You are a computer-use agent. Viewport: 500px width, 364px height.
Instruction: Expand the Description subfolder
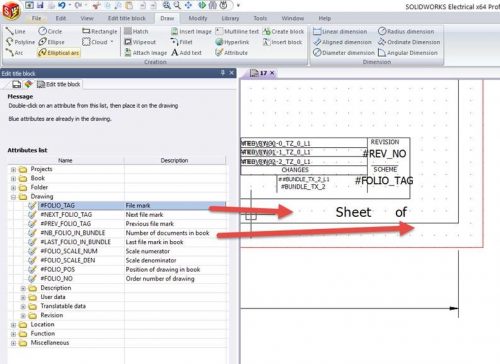(23, 288)
